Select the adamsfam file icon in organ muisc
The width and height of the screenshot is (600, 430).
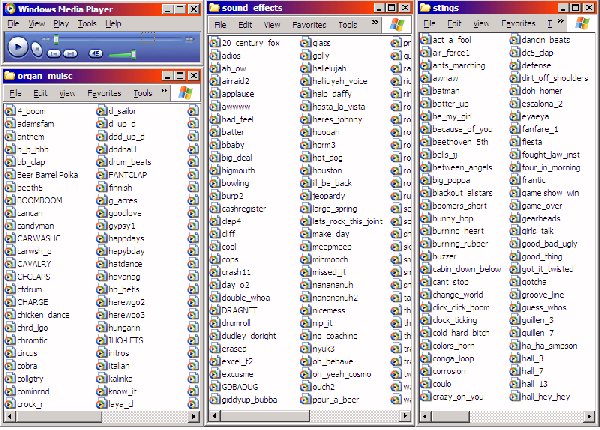click(x=10, y=124)
